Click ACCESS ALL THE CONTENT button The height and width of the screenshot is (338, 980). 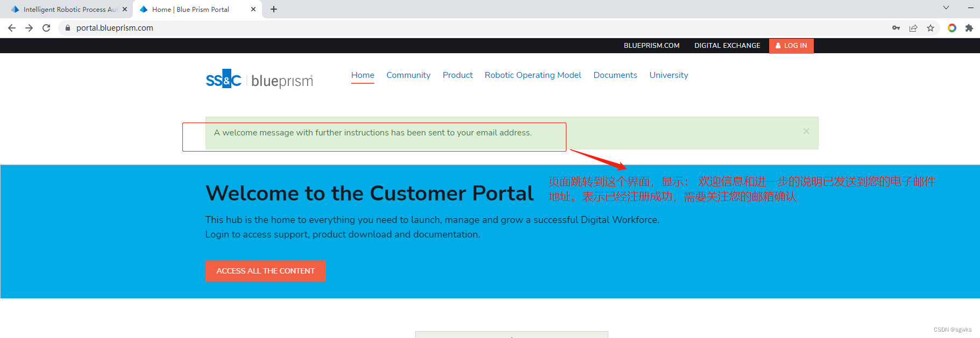point(265,271)
